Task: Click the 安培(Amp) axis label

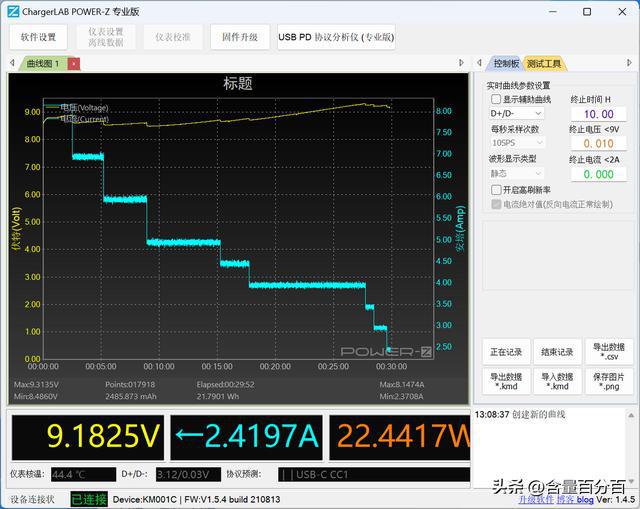Action: tap(460, 229)
